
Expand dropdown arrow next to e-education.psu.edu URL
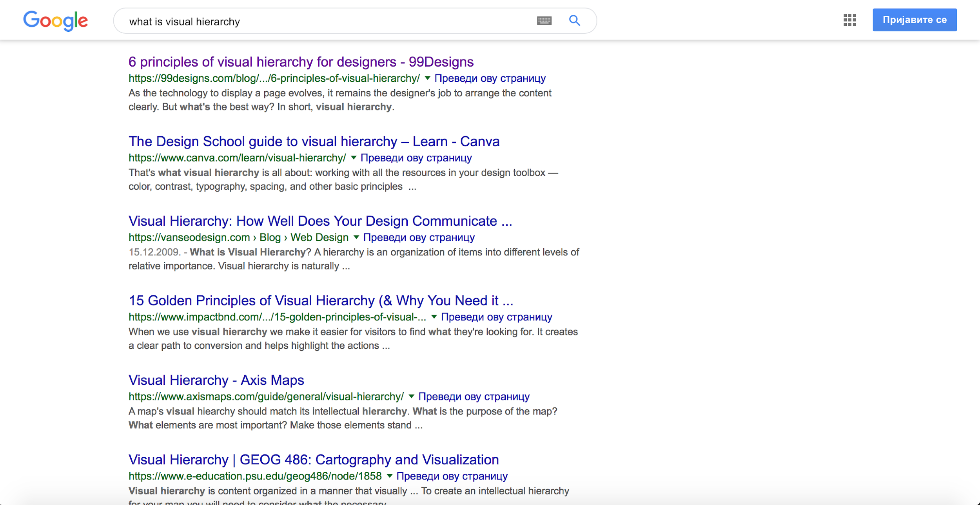389,476
